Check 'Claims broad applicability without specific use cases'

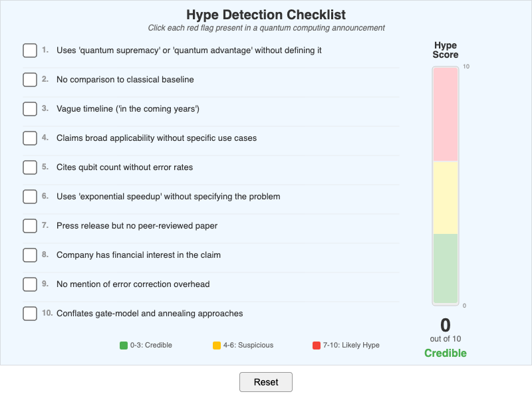pyautogui.click(x=29, y=138)
